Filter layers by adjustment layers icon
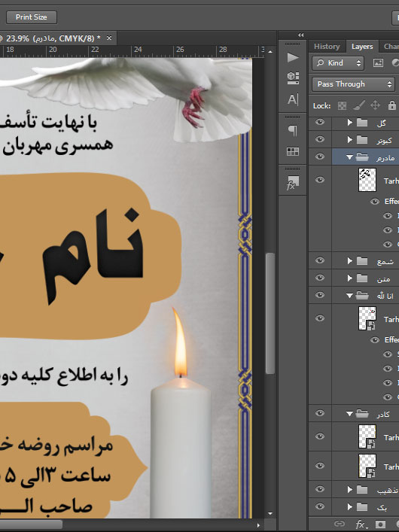Image resolution: width=399 pixels, height=532 pixels. (395, 62)
